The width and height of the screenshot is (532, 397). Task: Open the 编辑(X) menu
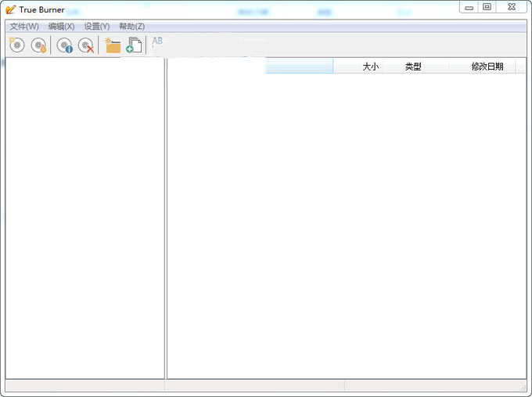tap(61, 27)
